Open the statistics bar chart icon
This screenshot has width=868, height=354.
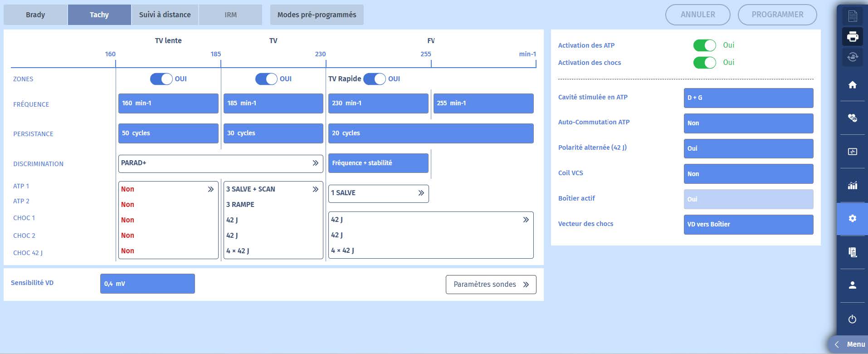point(852,185)
